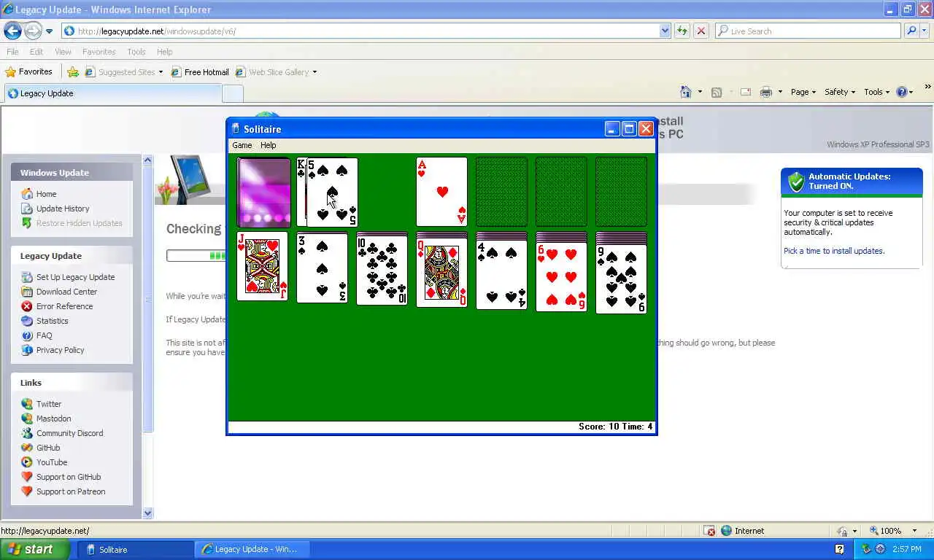934x560 pixels.
Task: Open the Tools menu in the menu bar
Action: point(136,52)
